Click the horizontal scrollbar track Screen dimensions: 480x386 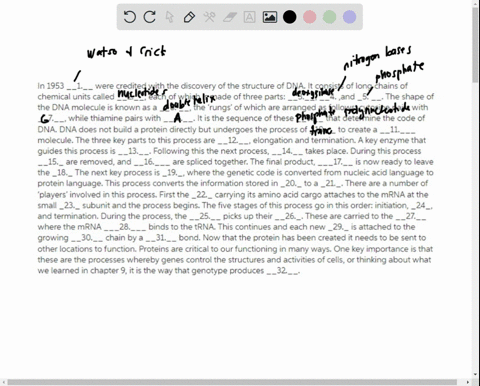pos(233,382)
